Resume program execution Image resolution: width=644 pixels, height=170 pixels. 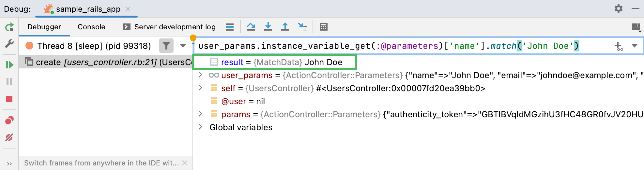click(x=9, y=65)
